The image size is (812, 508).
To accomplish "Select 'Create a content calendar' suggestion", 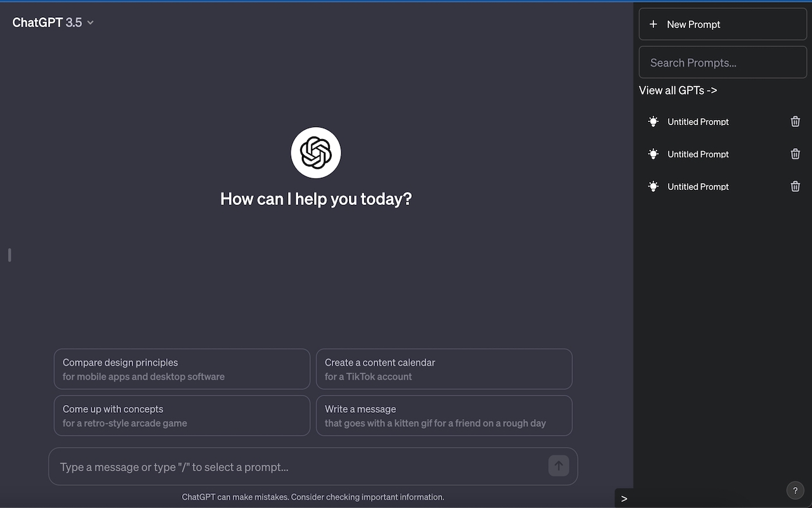I will coord(444,369).
